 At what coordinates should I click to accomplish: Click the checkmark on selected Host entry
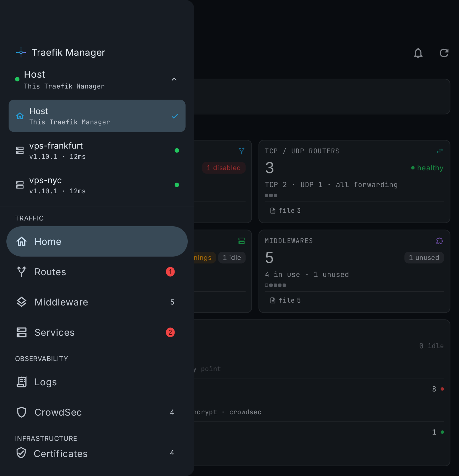pyautogui.click(x=175, y=116)
